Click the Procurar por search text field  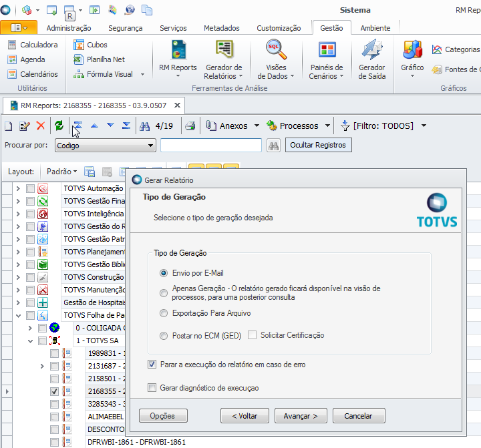coord(210,146)
